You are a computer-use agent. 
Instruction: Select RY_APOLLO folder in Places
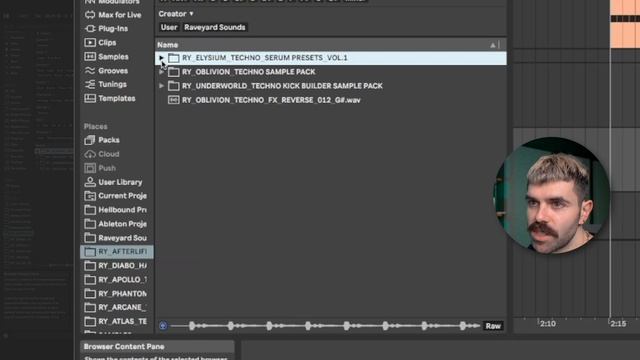pyautogui.click(x=116, y=280)
